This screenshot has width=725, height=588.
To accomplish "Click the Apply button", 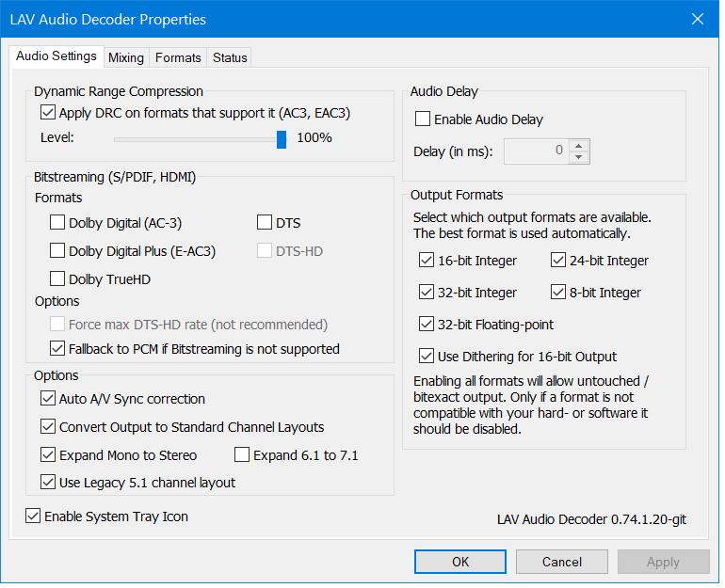I will pyautogui.click(x=664, y=562).
